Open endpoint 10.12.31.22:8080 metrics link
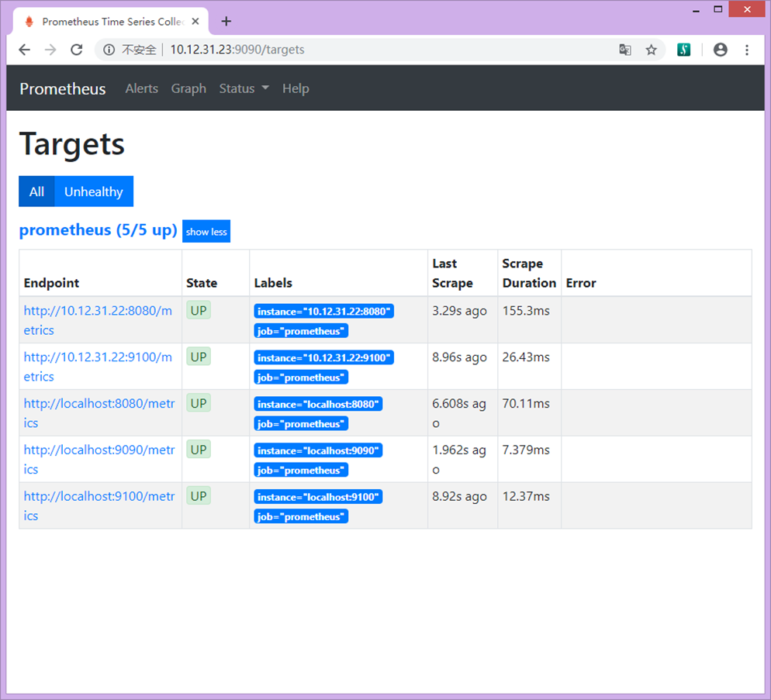The image size is (771, 700). pos(98,320)
